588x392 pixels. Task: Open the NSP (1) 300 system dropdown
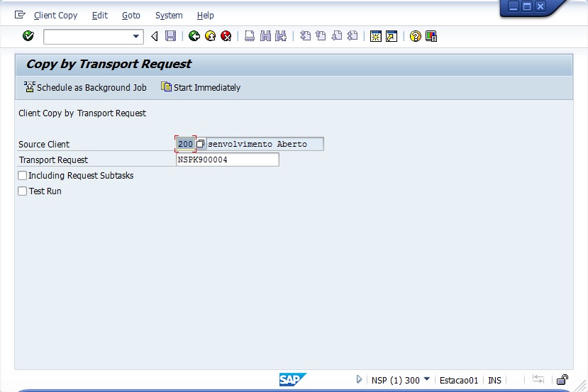pyautogui.click(x=426, y=379)
